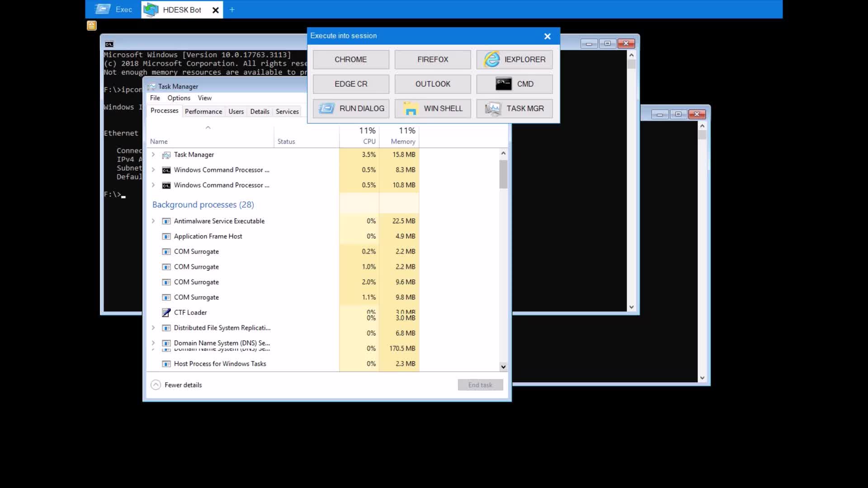Click the command prompt title bar icon
868x488 pixels.
pyautogui.click(x=109, y=44)
